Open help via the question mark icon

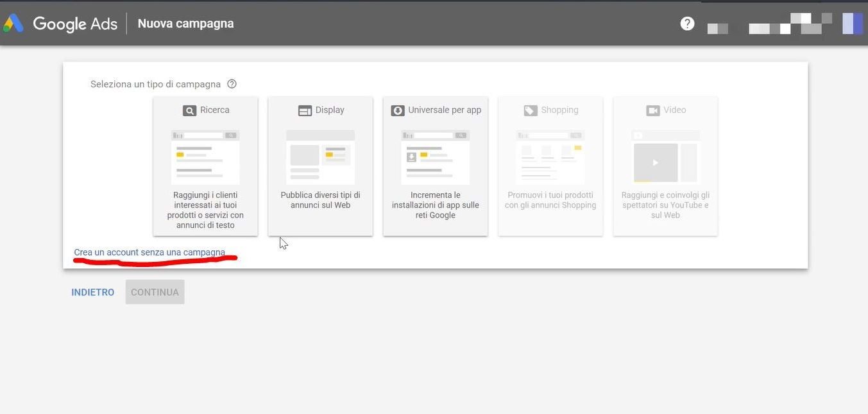coord(686,22)
